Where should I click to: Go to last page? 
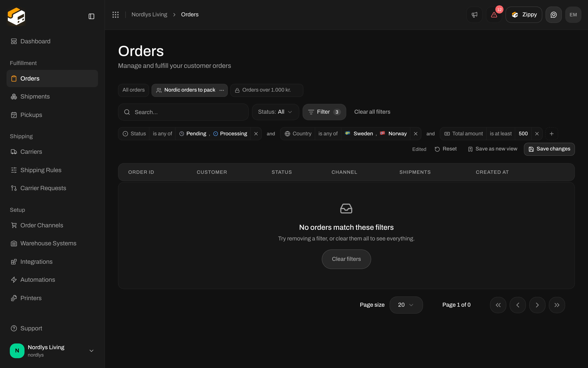point(557,305)
